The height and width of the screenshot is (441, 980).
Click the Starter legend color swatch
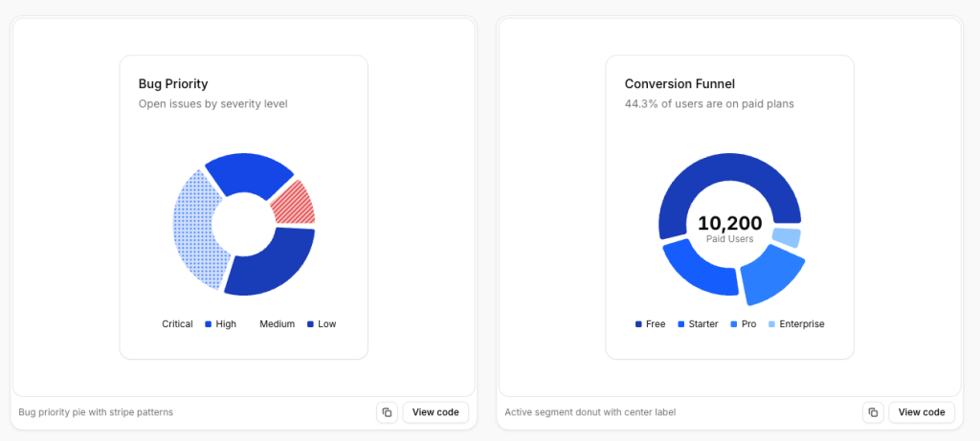point(681,324)
